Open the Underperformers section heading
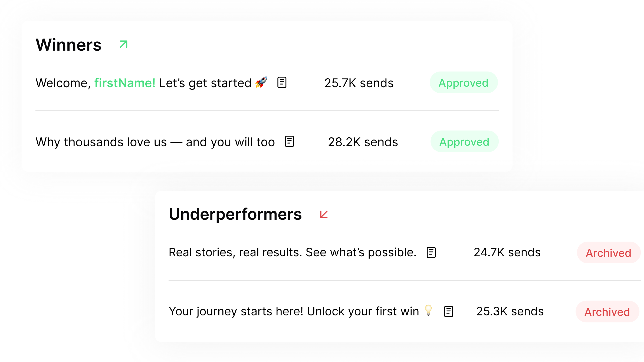Image resolution: width=644 pixels, height=362 pixels. 235,214
